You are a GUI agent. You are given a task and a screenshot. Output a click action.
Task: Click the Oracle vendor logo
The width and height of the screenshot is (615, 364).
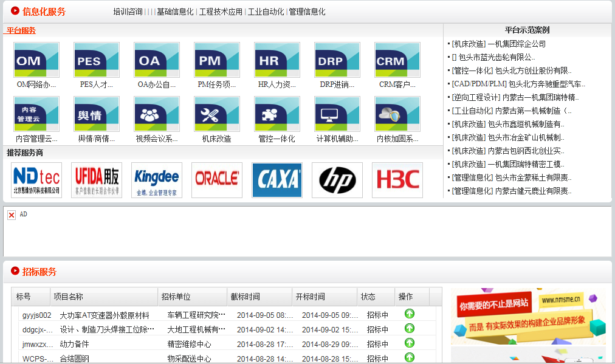[x=217, y=180]
